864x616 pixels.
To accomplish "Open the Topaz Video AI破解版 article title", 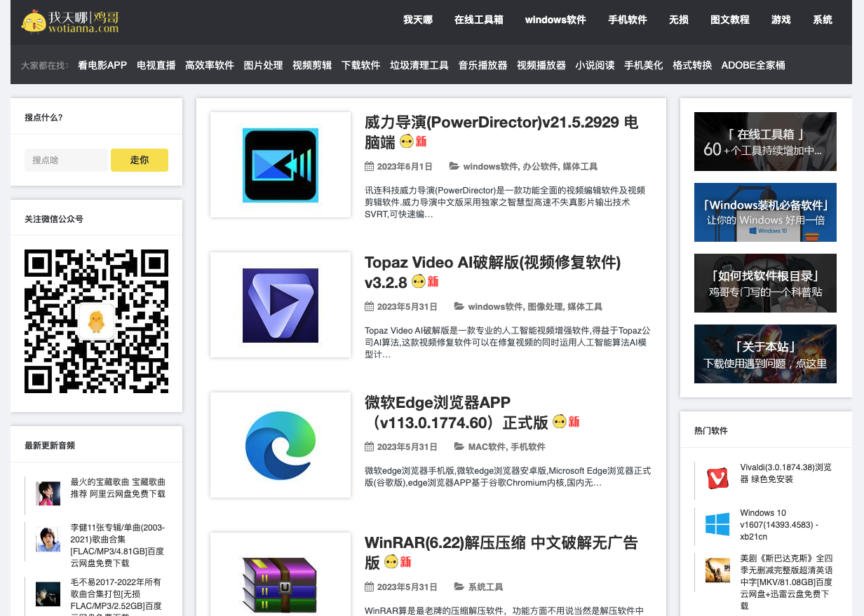I will tap(492, 272).
